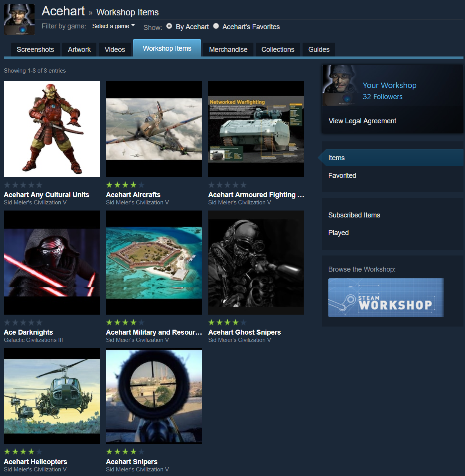Open the Collections tab
The height and width of the screenshot is (476, 465).
(x=278, y=50)
